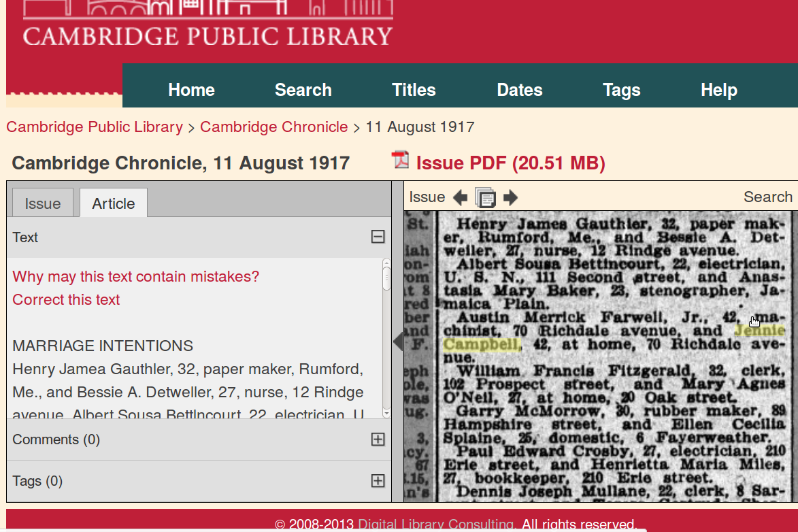Go to next page arrow icon

point(510,198)
